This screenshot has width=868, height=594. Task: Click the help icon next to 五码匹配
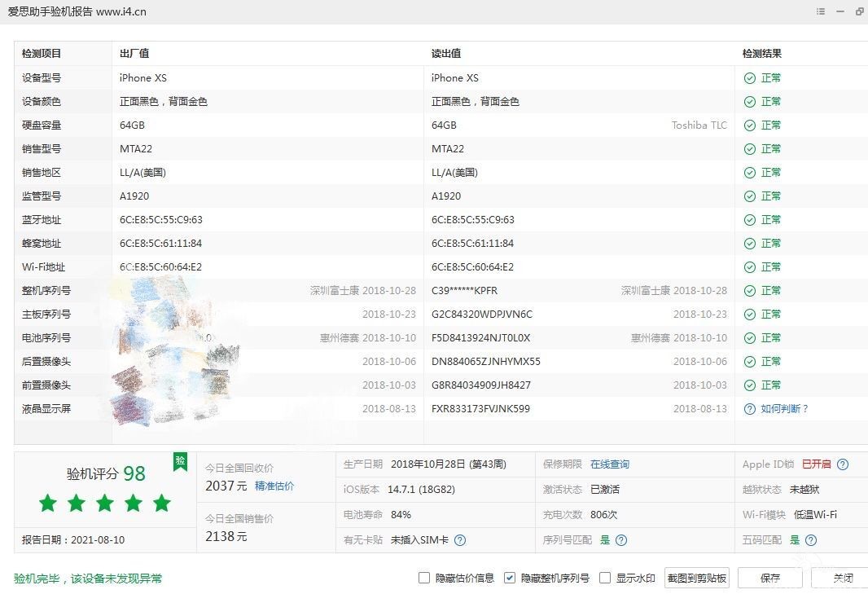[x=811, y=539]
